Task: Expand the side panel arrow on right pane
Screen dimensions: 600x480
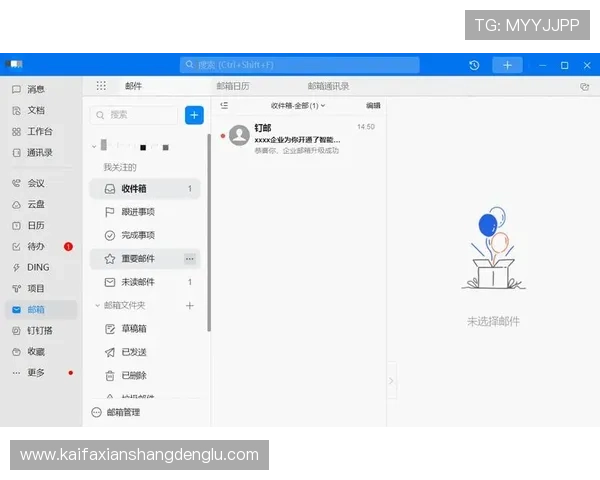Action: pyautogui.click(x=391, y=381)
